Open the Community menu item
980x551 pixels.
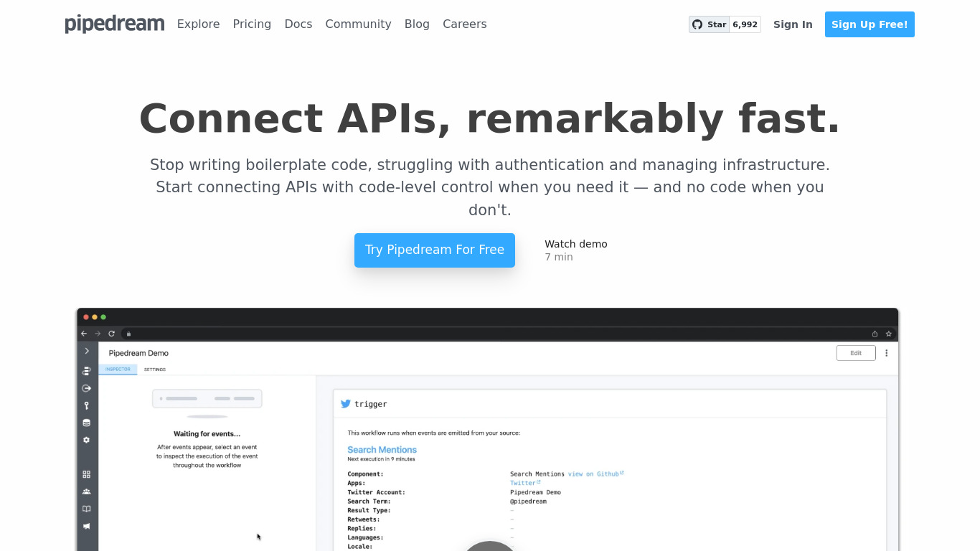tap(358, 24)
